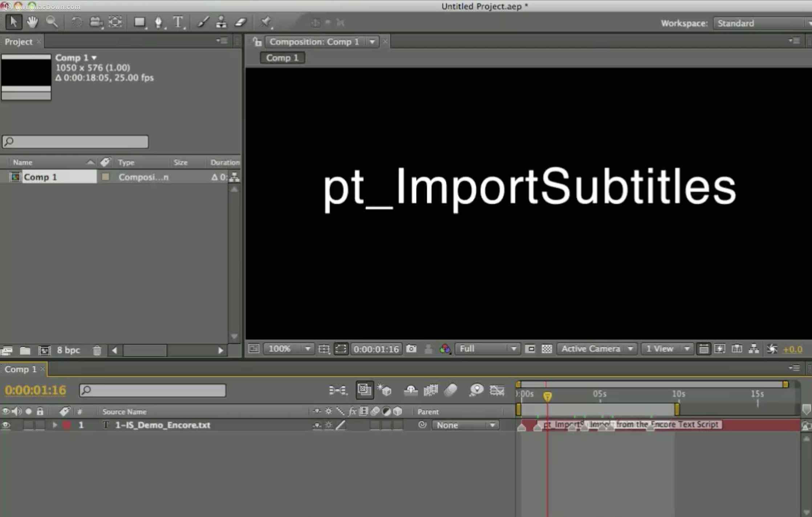
Task: Select the Zoom magnifier tool
Action: point(52,22)
